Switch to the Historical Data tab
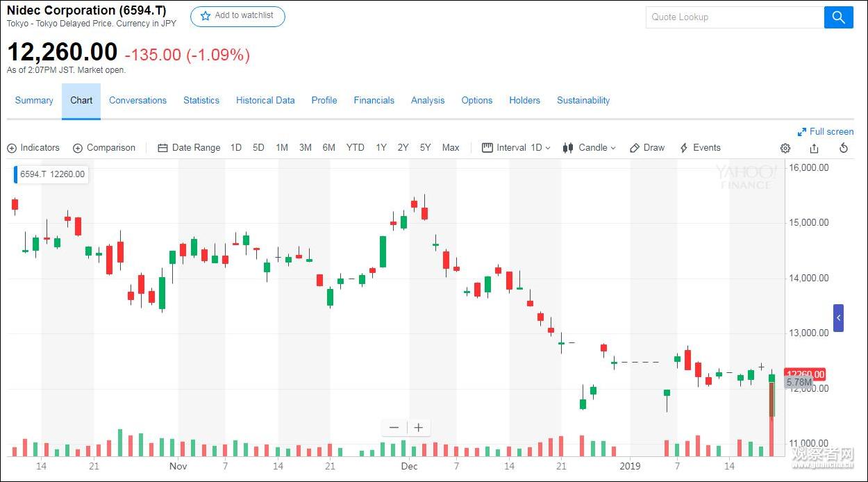Screen dimensions: 868x482 click(x=265, y=101)
